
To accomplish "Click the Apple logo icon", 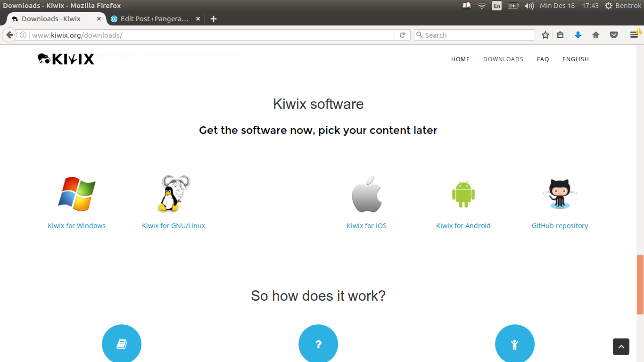I will coord(366,194).
